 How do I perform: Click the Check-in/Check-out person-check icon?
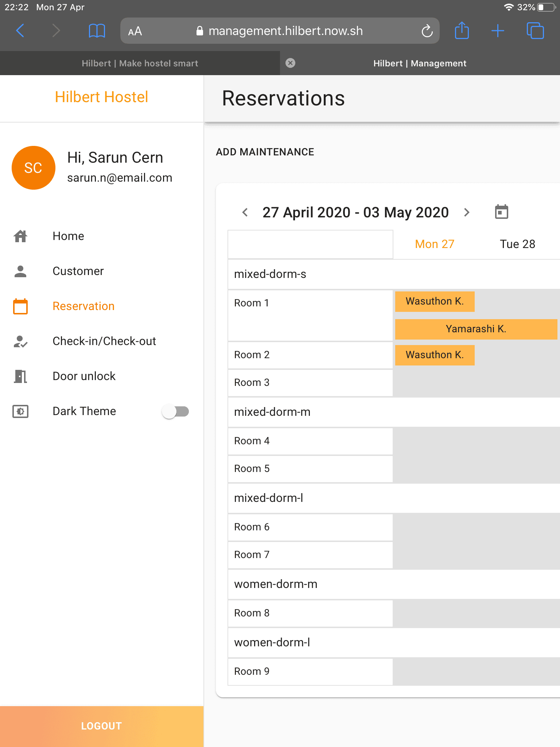pos(20,341)
